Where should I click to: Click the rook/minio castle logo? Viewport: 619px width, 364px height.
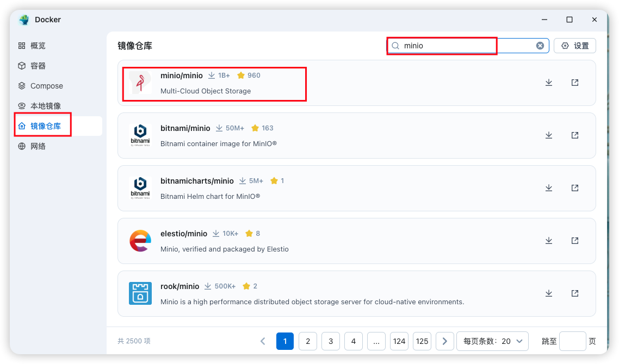(x=140, y=293)
